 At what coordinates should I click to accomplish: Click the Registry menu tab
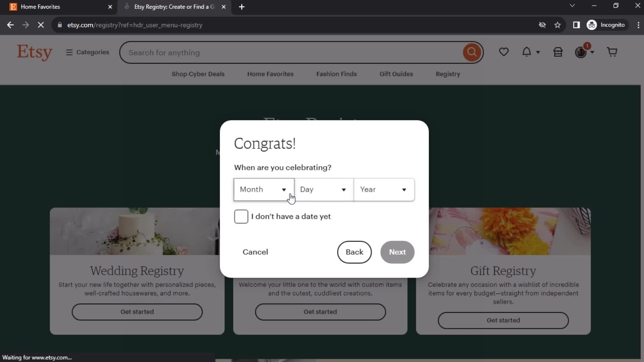pos(448,74)
